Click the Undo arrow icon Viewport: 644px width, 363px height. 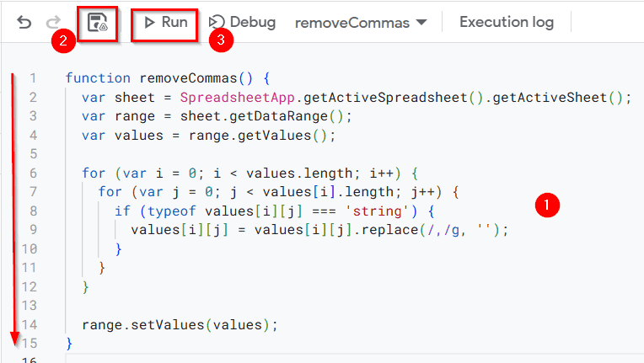pyautogui.click(x=24, y=22)
